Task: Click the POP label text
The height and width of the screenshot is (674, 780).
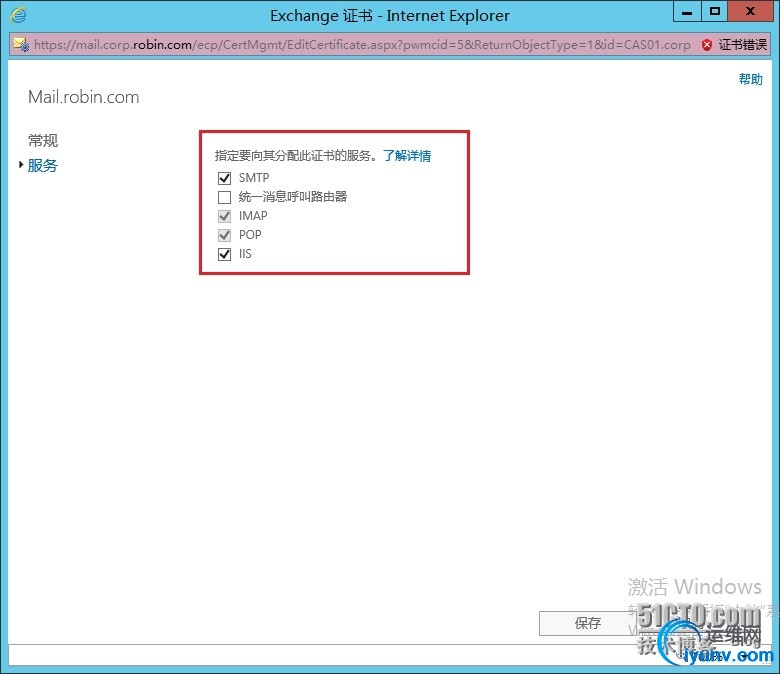Action: pos(250,234)
